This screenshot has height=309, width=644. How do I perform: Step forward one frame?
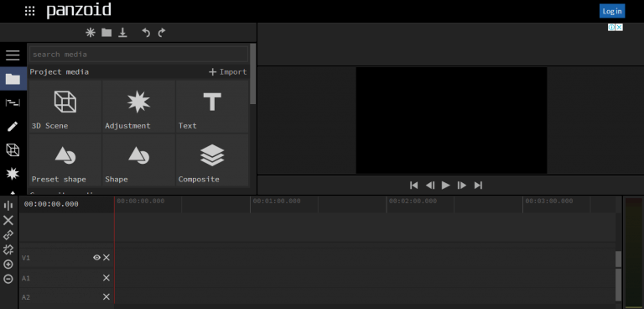pyautogui.click(x=462, y=186)
